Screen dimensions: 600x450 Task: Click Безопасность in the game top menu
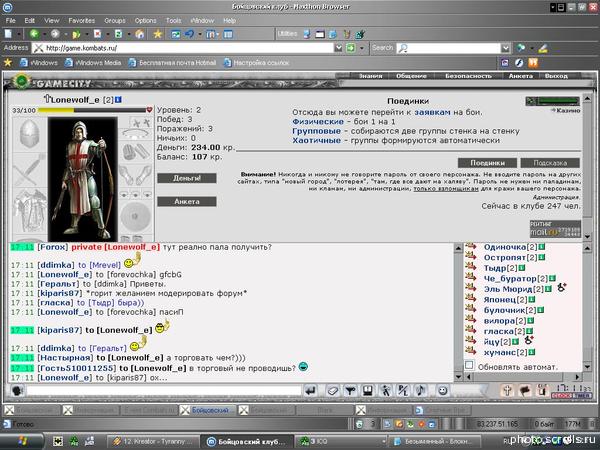tap(468, 76)
